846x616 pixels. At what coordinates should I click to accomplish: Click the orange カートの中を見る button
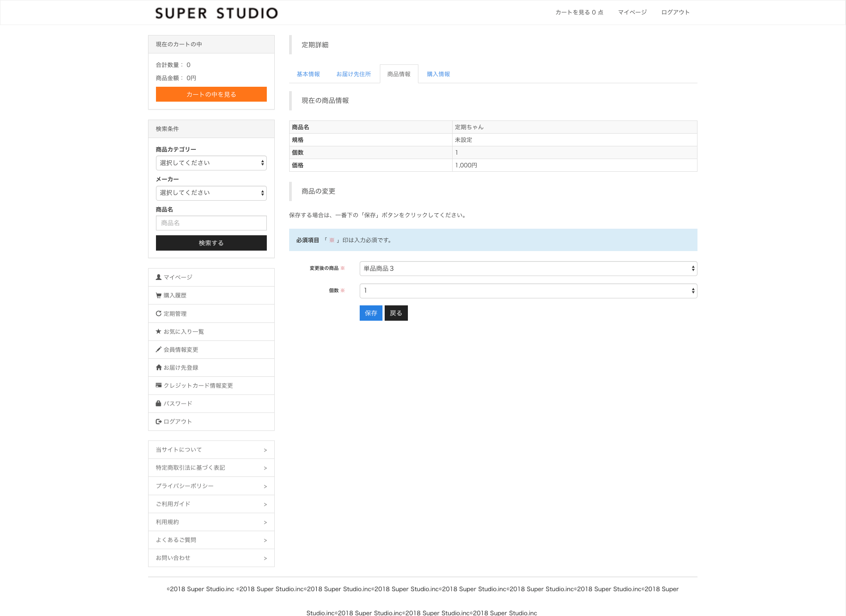tap(211, 94)
